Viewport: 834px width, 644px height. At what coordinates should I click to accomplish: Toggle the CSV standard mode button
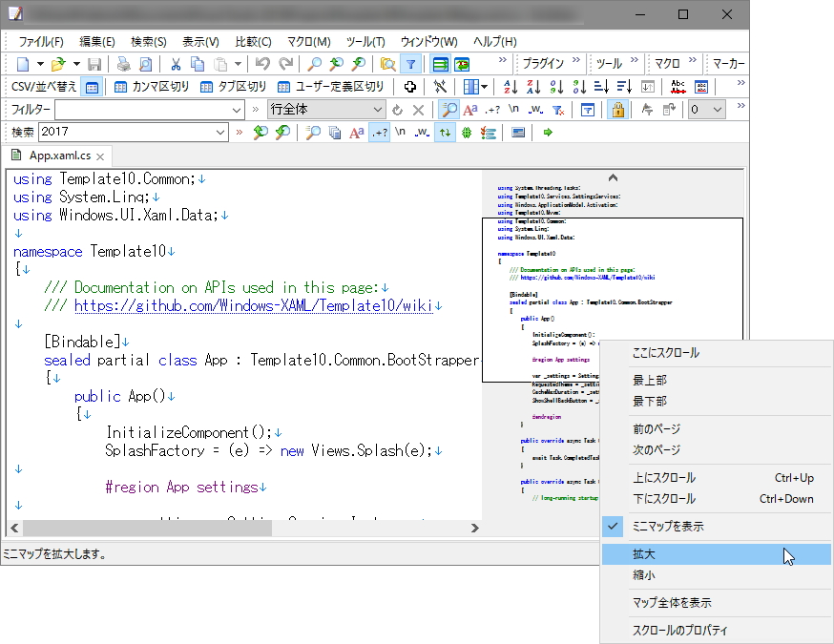click(92, 87)
